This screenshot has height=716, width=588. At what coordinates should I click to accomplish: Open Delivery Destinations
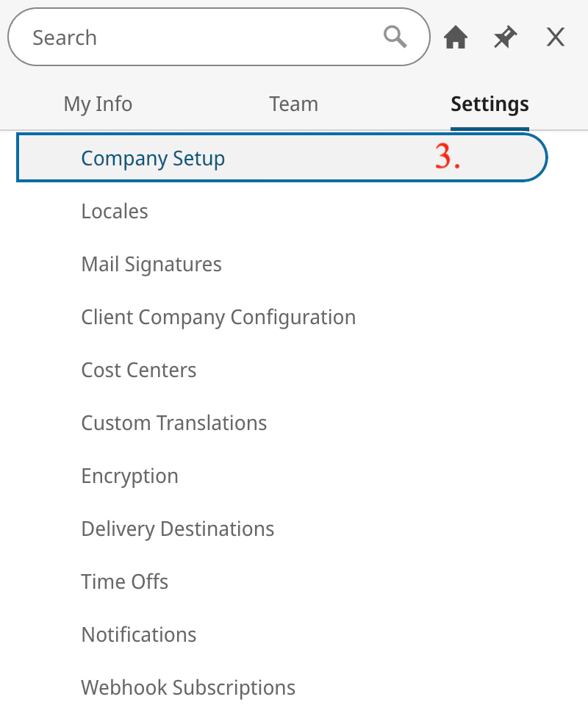point(178,529)
